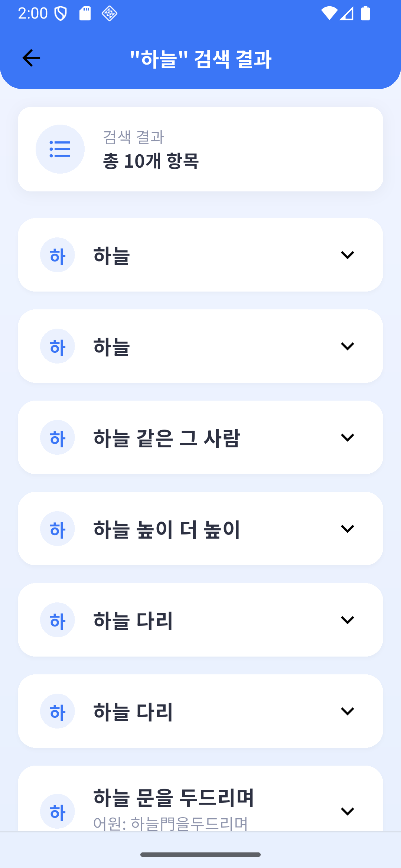This screenshot has height=868, width=401.
Task: Expand the second 하늘 entry chevron
Action: [x=347, y=346]
